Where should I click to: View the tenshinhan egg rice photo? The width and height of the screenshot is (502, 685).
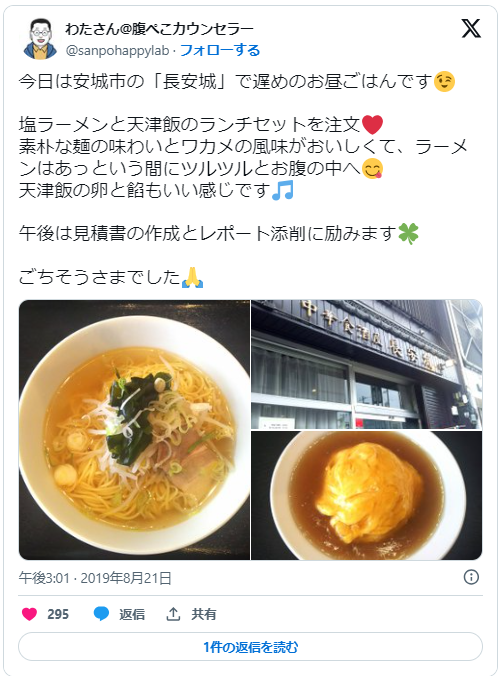coord(367,495)
